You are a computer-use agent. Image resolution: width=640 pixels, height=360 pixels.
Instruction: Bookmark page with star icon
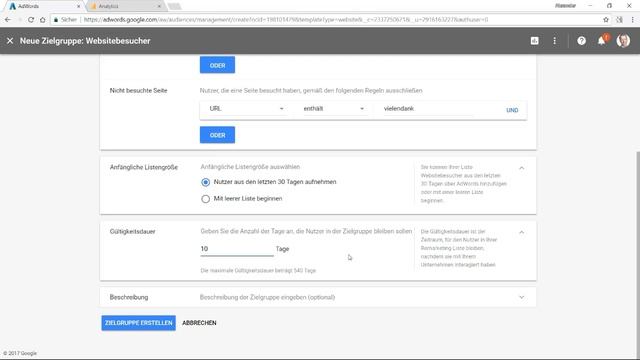606,20
